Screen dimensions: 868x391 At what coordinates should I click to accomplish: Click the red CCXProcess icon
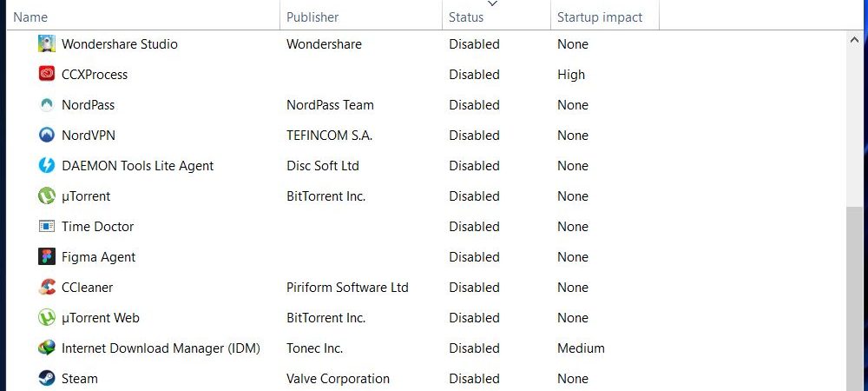[47, 74]
